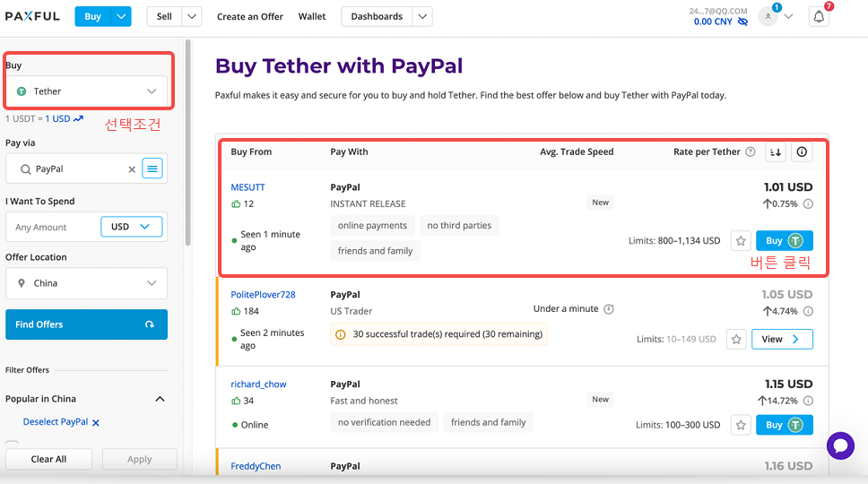This screenshot has height=484, width=868.
Task: Click info icon next to 4.74%
Action: (808, 311)
